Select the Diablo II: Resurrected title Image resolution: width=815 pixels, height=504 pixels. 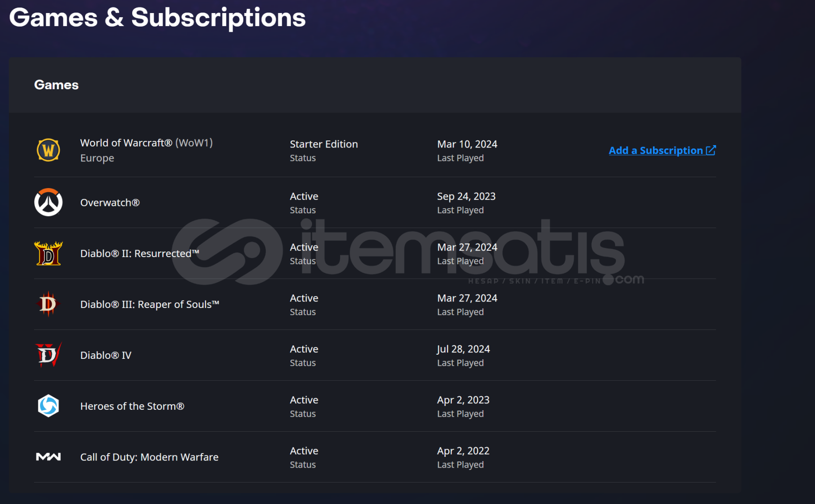[x=140, y=253]
